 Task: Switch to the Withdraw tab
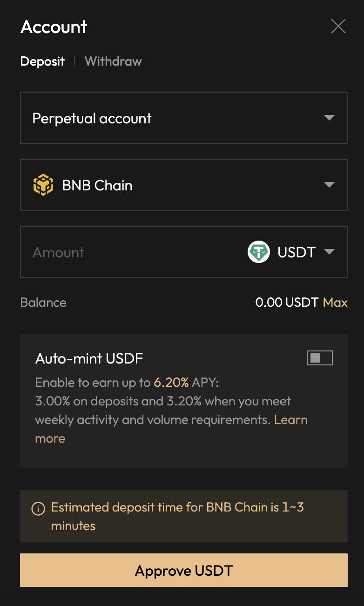coord(113,61)
